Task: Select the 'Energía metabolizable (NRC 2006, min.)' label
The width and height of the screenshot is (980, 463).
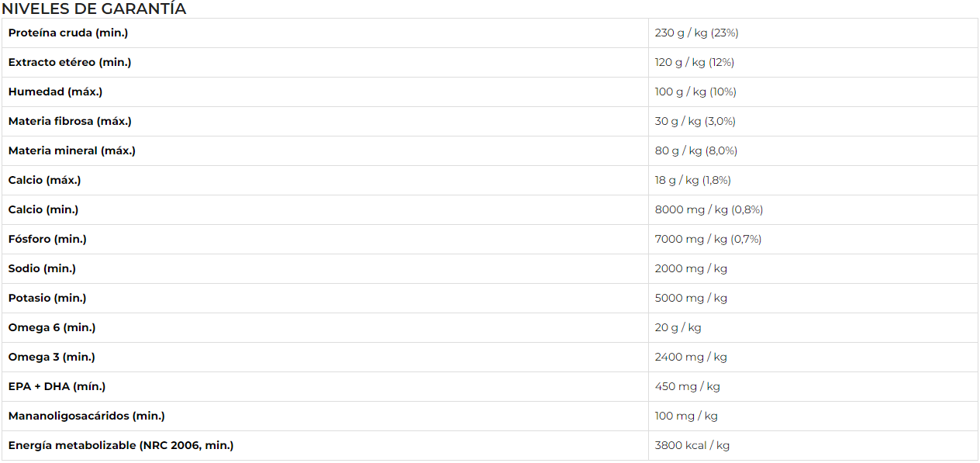Action: [x=121, y=445]
